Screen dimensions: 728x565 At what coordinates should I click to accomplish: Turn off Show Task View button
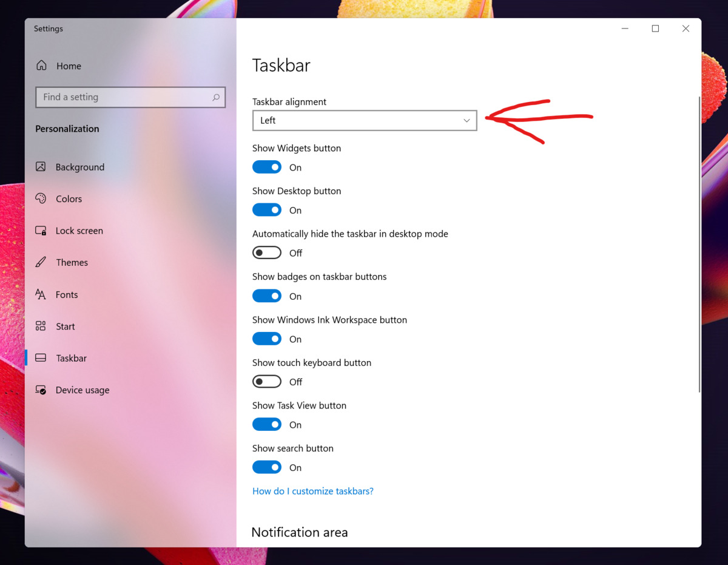pos(267,424)
